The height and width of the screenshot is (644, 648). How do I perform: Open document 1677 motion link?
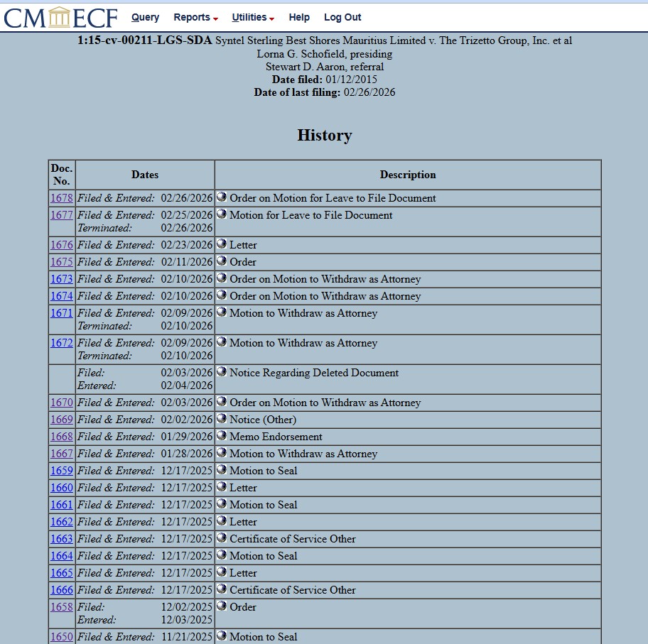pyautogui.click(x=61, y=215)
